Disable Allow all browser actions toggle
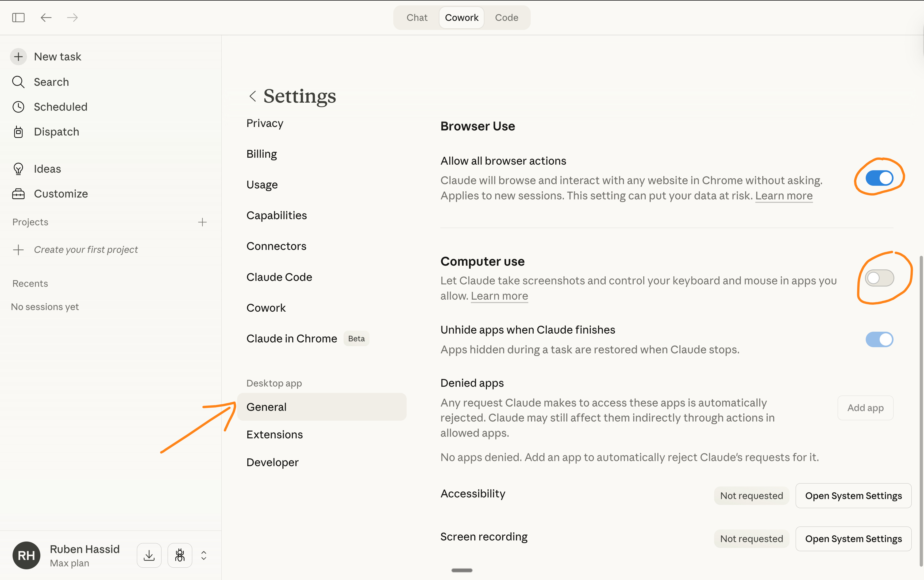 879,178
